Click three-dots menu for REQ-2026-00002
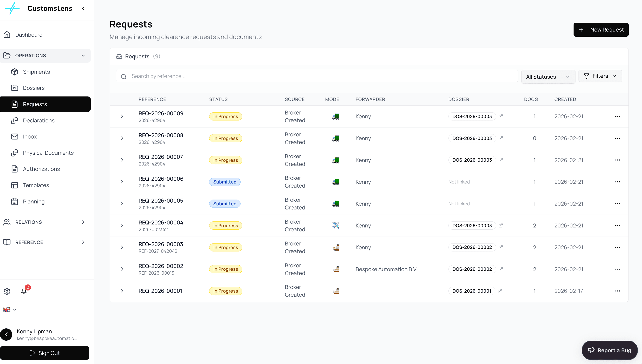 [x=618, y=269]
